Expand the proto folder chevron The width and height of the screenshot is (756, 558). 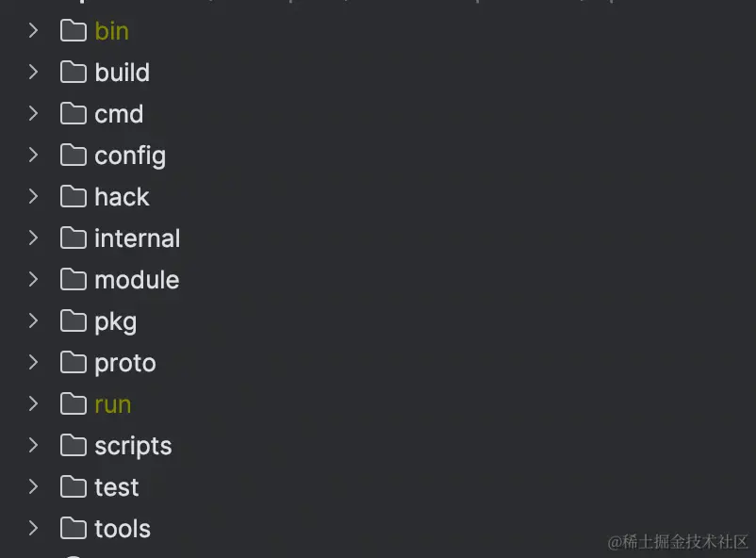click(x=33, y=363)
